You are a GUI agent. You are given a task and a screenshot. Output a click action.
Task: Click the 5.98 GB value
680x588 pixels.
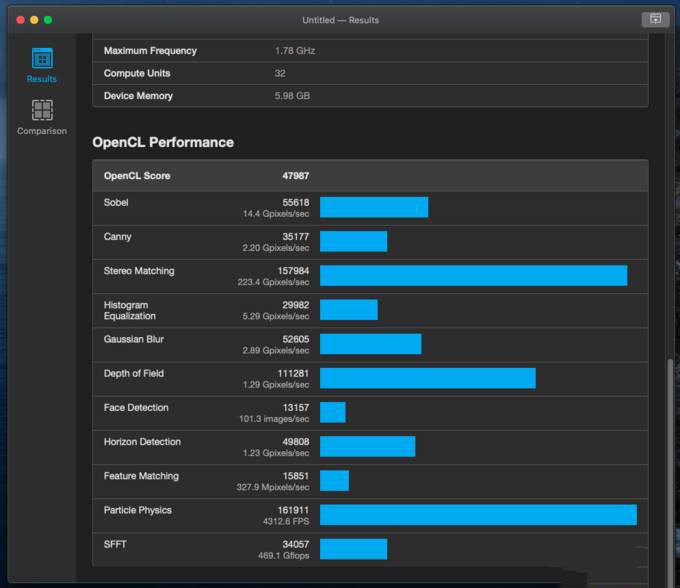[x=292, y=96]
